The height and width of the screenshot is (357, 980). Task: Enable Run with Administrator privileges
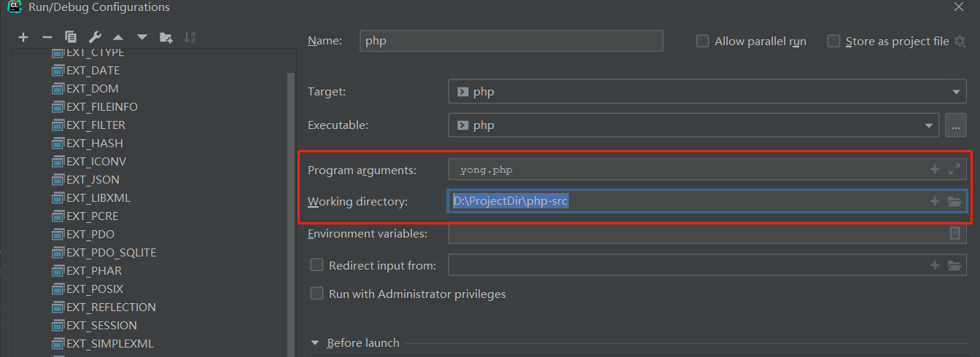click(317, 294)
